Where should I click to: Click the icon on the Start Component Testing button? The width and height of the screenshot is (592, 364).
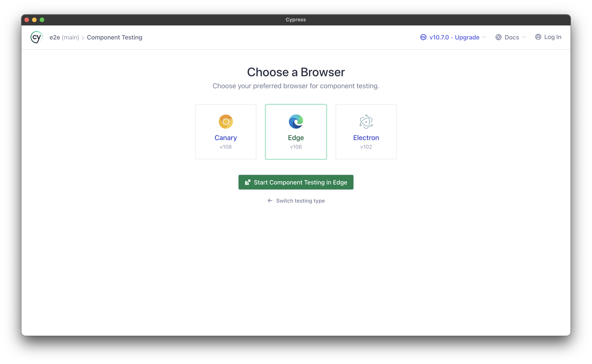[247, 182]
